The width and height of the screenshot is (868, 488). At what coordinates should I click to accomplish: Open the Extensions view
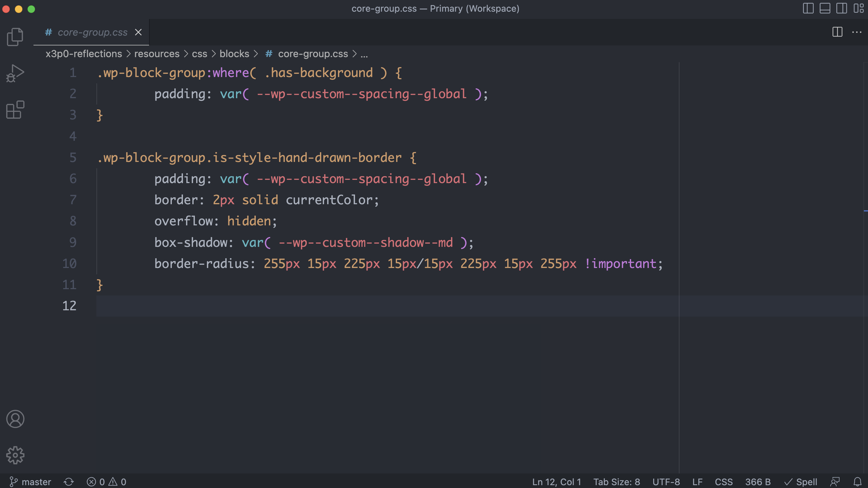point(15,110)
